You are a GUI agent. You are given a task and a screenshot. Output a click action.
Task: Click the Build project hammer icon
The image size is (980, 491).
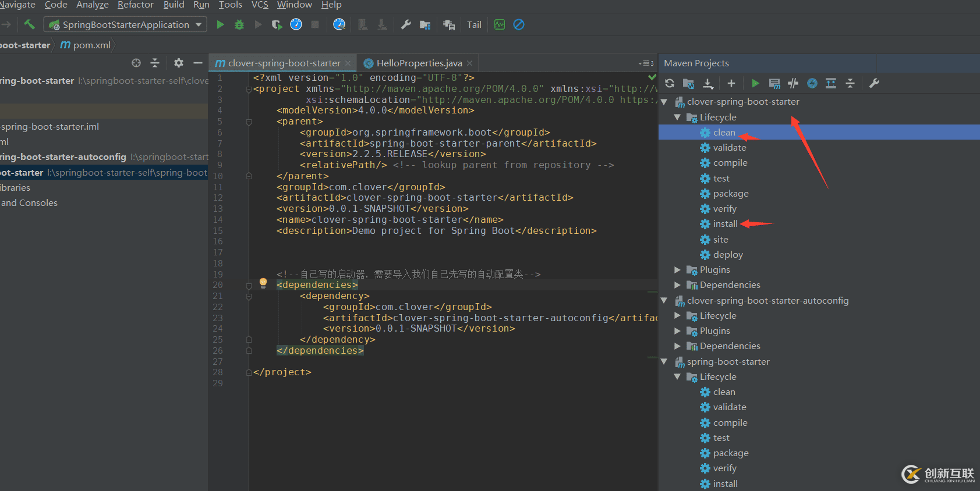coord(29,24)
